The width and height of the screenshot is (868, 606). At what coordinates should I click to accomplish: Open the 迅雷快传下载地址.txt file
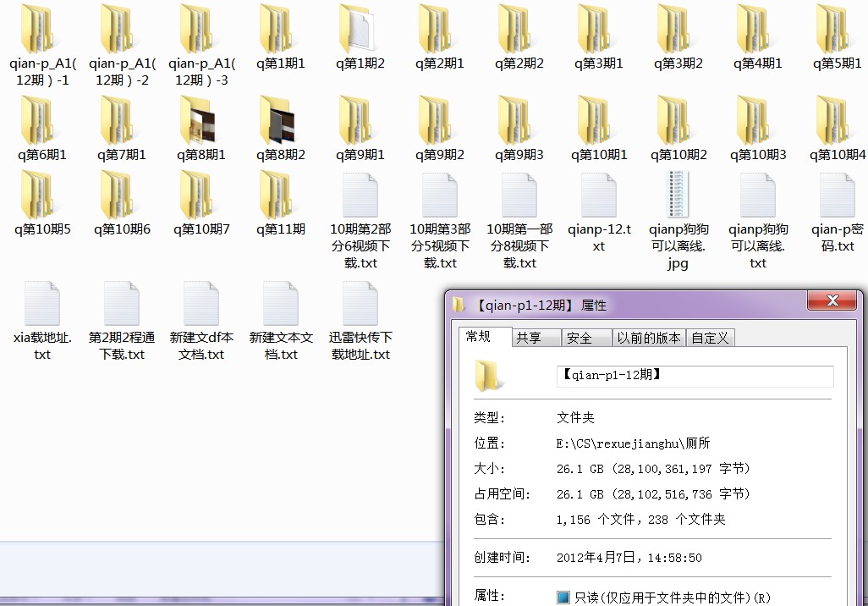[360, 304]
